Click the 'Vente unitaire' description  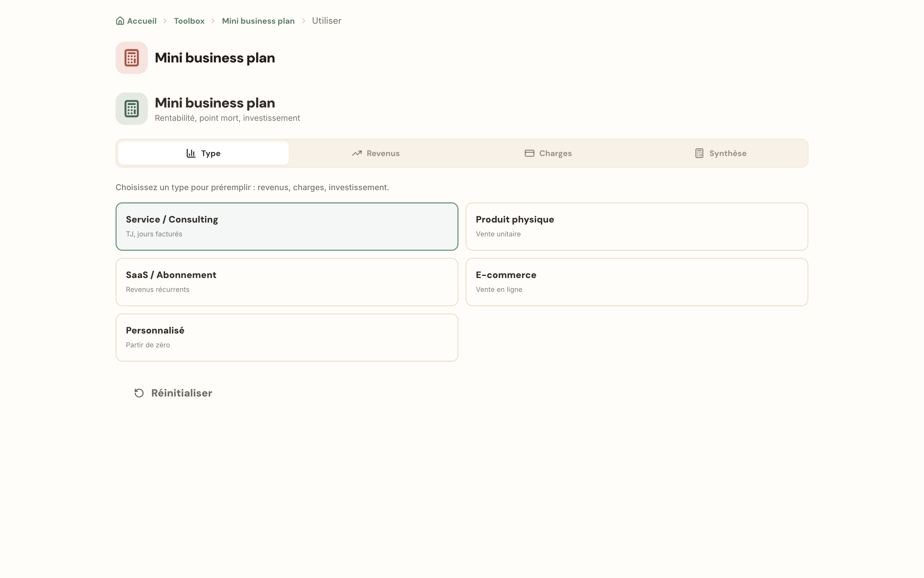pos(498,234)
